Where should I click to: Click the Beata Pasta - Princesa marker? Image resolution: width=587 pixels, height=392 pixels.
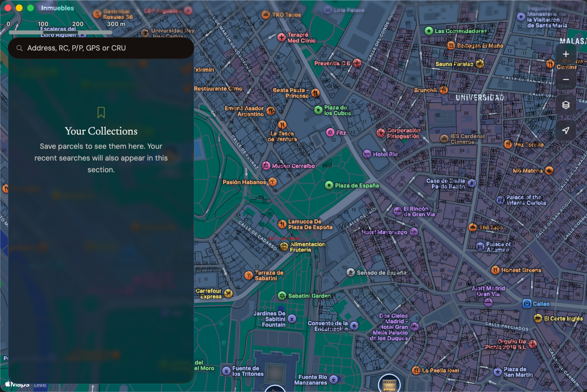(x=315, y=93)
